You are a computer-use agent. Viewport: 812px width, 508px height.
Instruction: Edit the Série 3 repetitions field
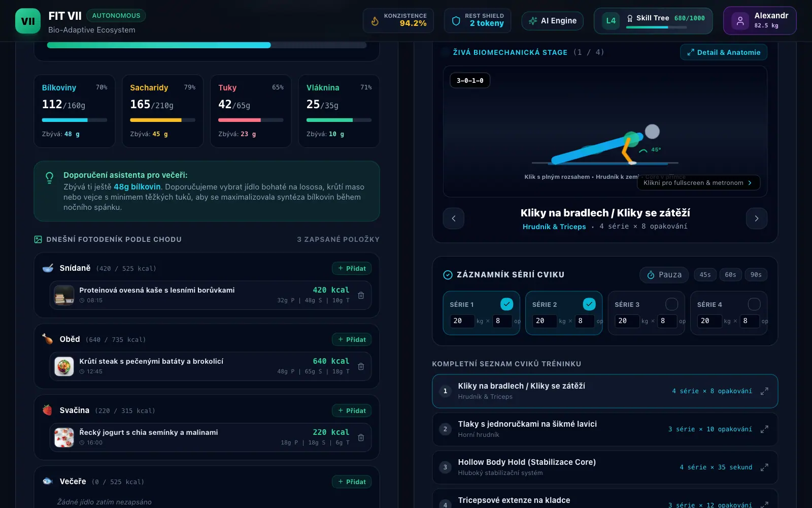click(667, 321)
